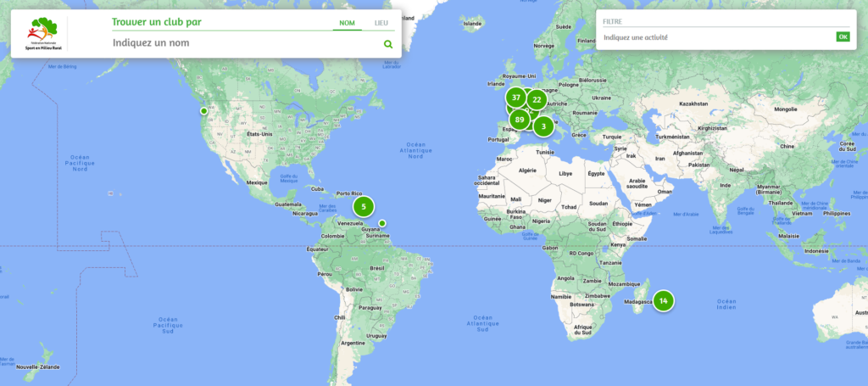The width and height of the screenshot is (868, 386).
Task: Click the 'Chine' map label
Action: 786,146
